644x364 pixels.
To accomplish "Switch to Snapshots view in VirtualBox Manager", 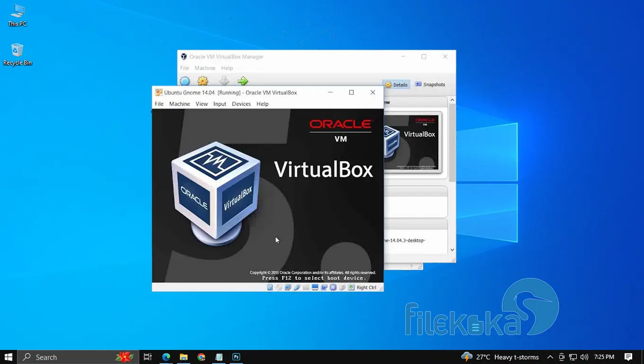I will (x=430, y=84).
